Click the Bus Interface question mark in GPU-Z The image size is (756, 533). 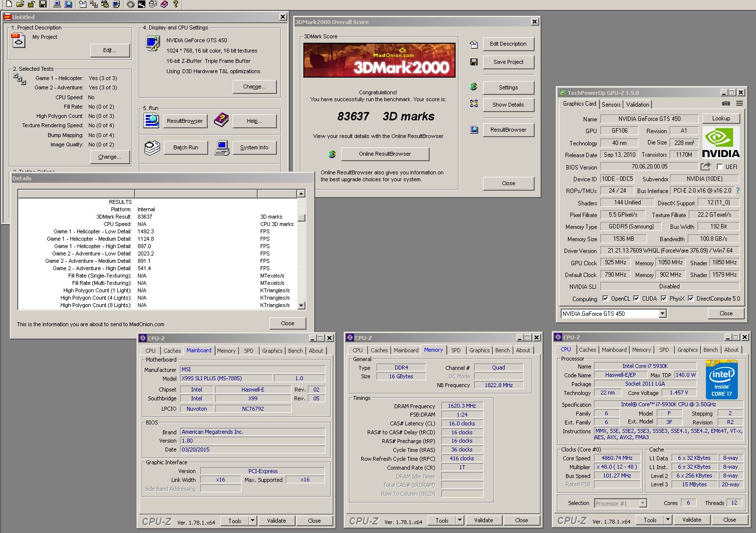coord(737,191)
